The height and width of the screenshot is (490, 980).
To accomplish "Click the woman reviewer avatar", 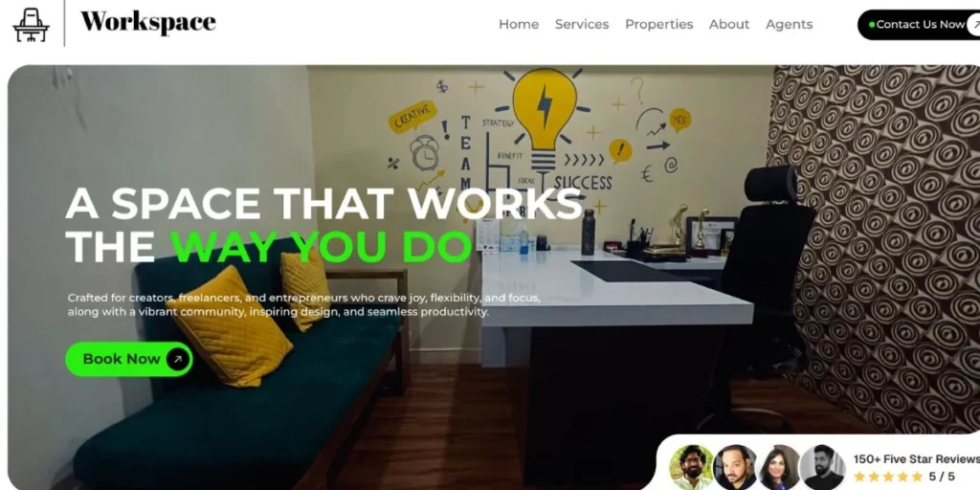I will [x=779, y=467].
